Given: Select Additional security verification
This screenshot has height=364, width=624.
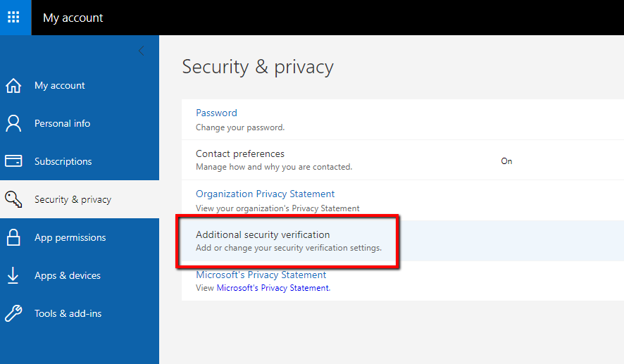Looking at the screenshot, I should (288, 241).
